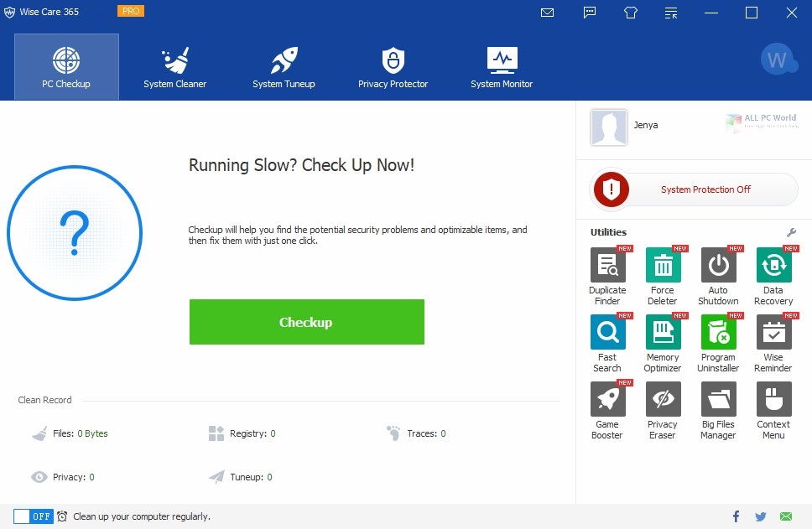Click the green email share icon
This screenshot has height=529, width=812.
pos(786,516)
